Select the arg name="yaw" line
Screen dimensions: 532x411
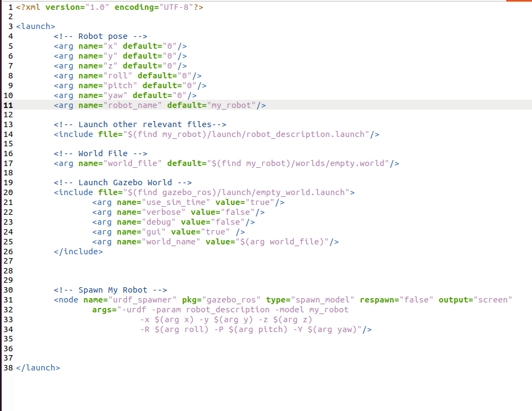pos(125,95)
